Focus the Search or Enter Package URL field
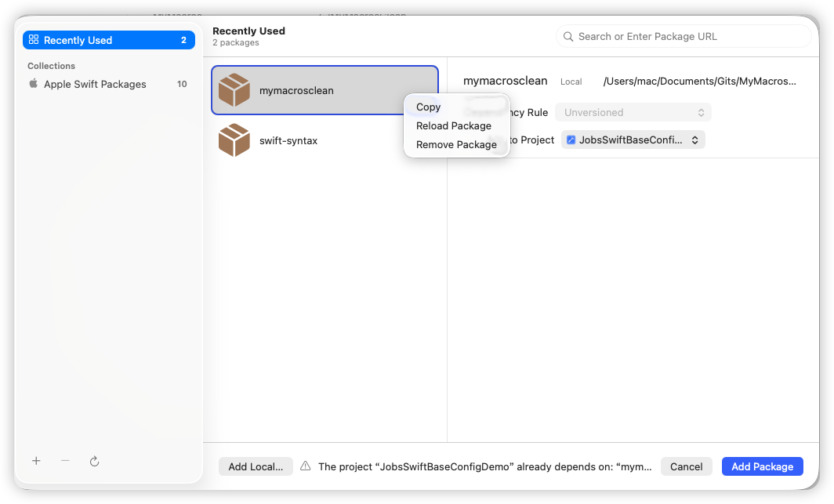This screenshot has width=834, height=504. (684, 36)
